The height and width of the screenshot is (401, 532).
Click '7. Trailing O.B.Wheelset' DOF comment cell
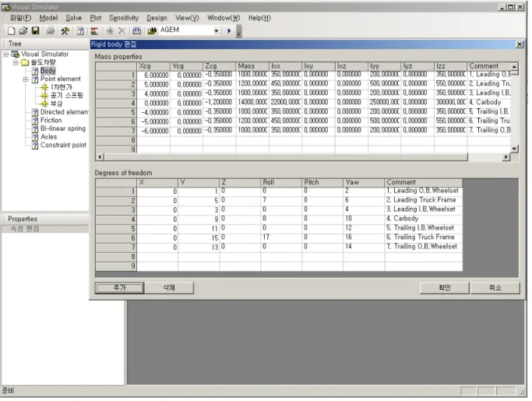424,247
